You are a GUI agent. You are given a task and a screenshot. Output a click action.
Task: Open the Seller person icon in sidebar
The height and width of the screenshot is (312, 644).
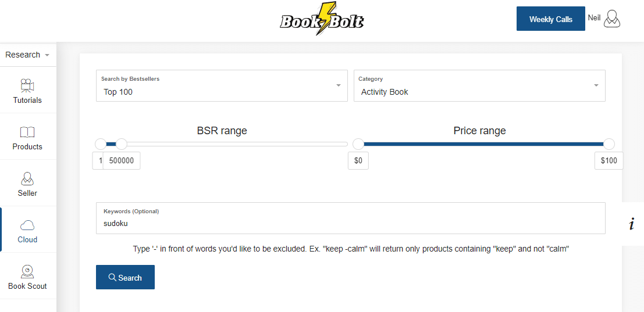[27, 179]
